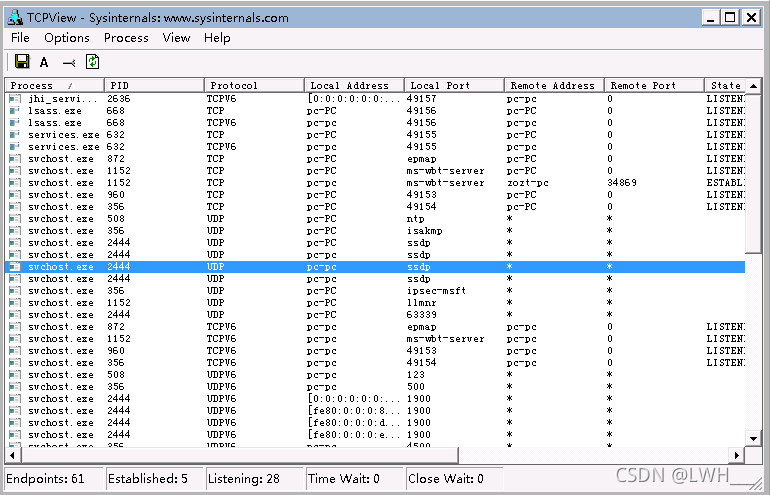The width and height of the screenshot is (770, 495).
Task: Open the Help menu
Action: point(217,38)
